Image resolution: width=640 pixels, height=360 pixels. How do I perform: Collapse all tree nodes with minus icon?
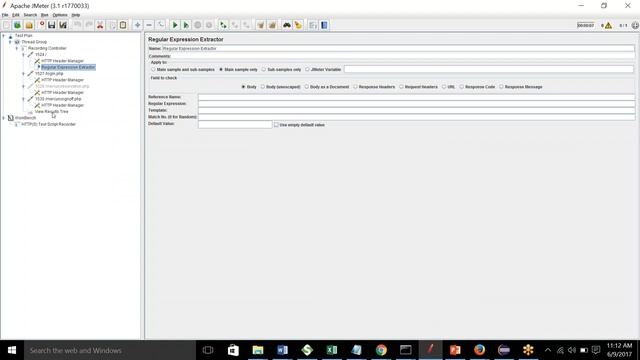click(149, 25)
